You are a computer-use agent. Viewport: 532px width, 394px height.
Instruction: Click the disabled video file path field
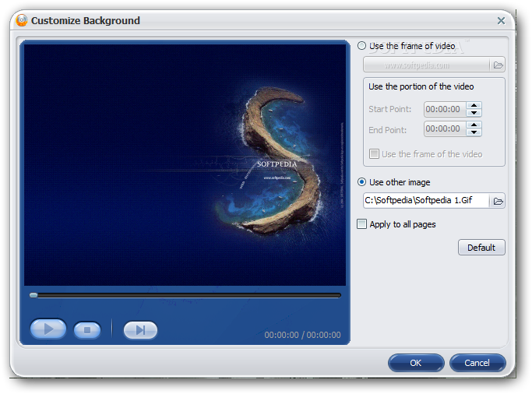pyautogui.click(x=426, y=65)
